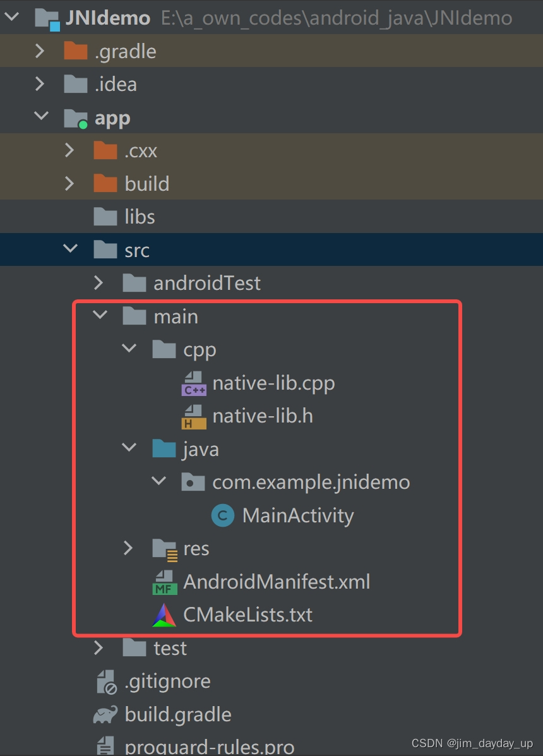
Task: Click the app module folder icon
Action: point(76,118)
